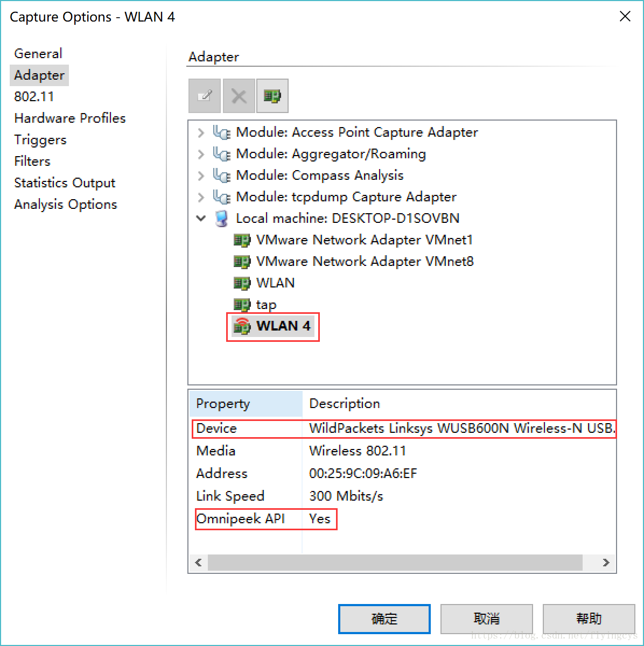Click the Address property label
The height and width of the screenshot is (646, 644).
point(222,474)
